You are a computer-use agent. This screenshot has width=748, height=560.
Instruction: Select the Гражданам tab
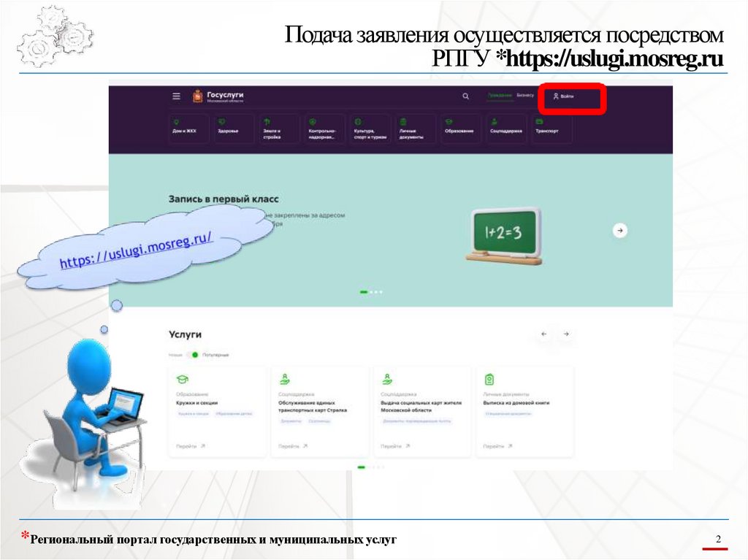coord(499,95)
